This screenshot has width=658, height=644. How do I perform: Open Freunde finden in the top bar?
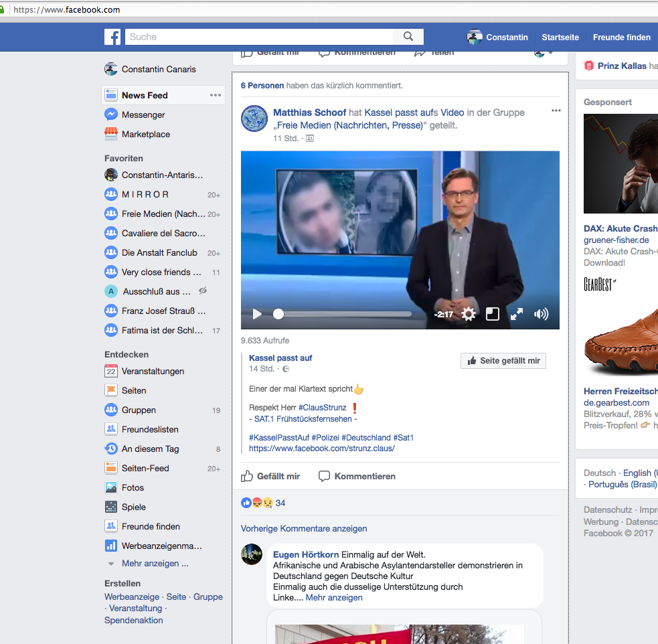point(621,37)
